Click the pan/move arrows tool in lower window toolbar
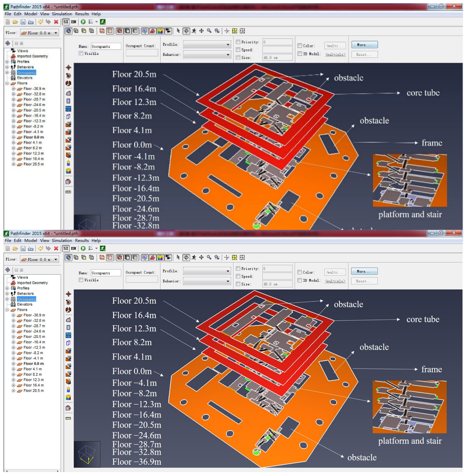The height and width of the screenshot is (476, 467). (201, 257)
